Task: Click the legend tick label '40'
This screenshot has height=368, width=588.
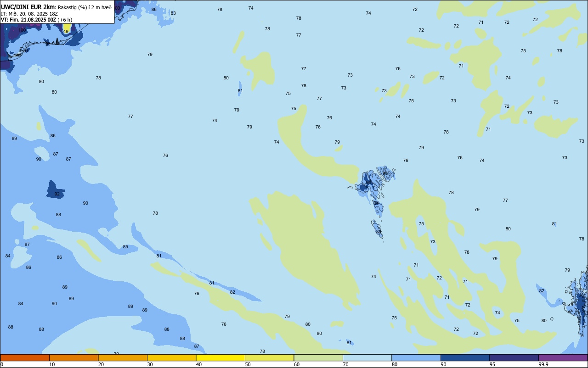Action: point(199,364)
